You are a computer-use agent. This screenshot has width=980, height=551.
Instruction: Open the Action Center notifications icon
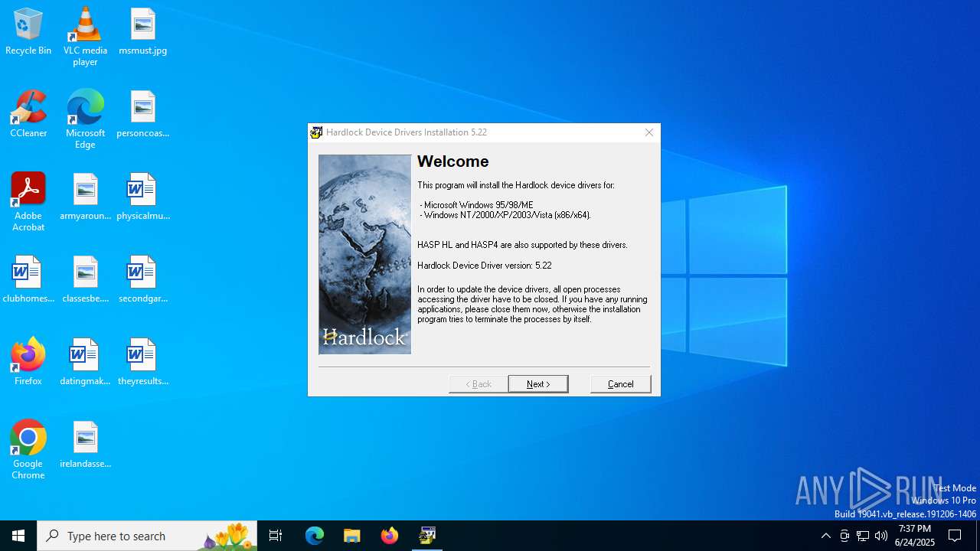click(955, 536)
